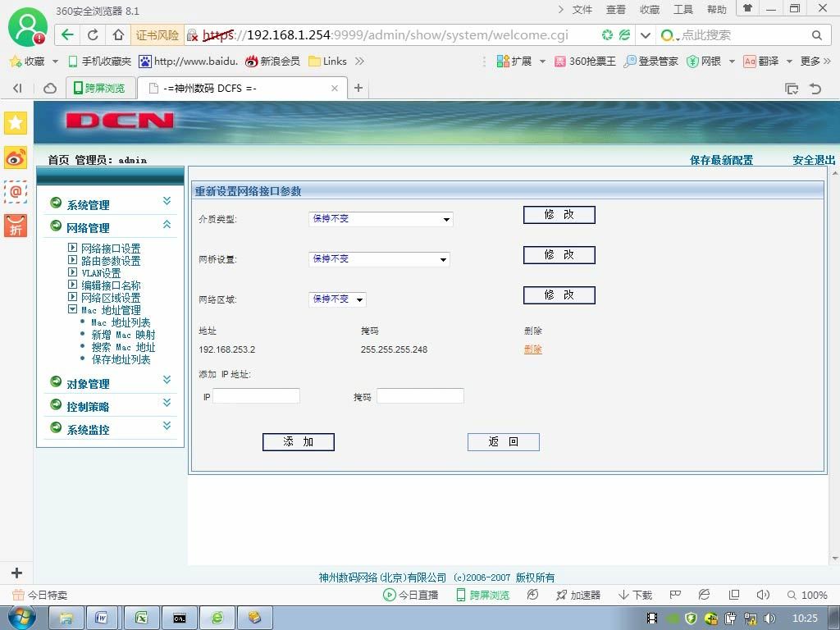Open the 收藏 favorites bookmark button
840x630 pixels.
33,62
